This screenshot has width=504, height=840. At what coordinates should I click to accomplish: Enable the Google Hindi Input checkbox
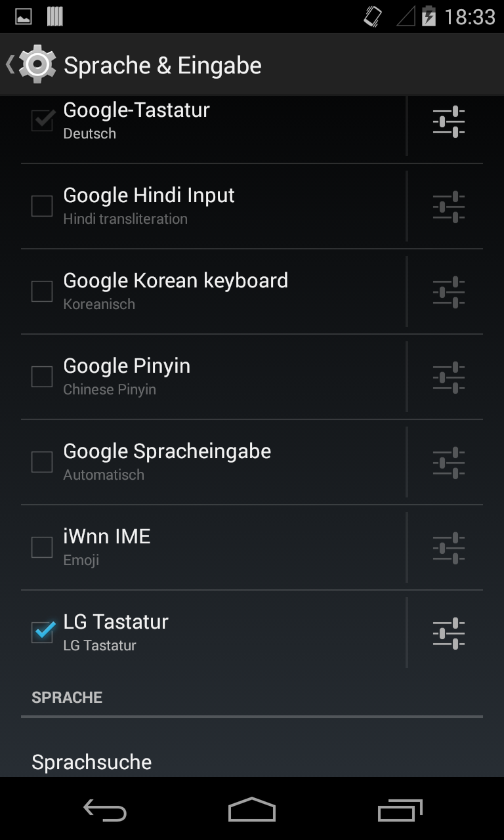pyautogui.click(x=42, y=206)
